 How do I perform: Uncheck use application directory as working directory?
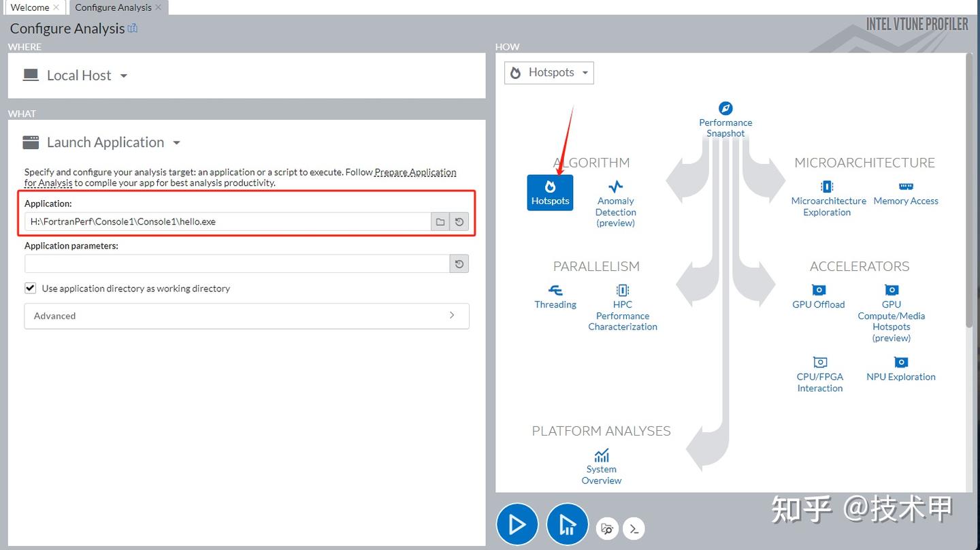tap(30, 287)
